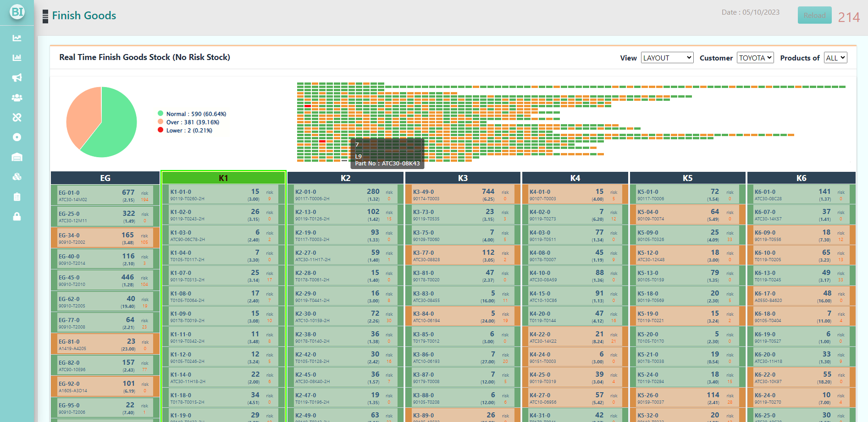Select the K1 column header
Screen dimensions: 868x422
[223, 178]
